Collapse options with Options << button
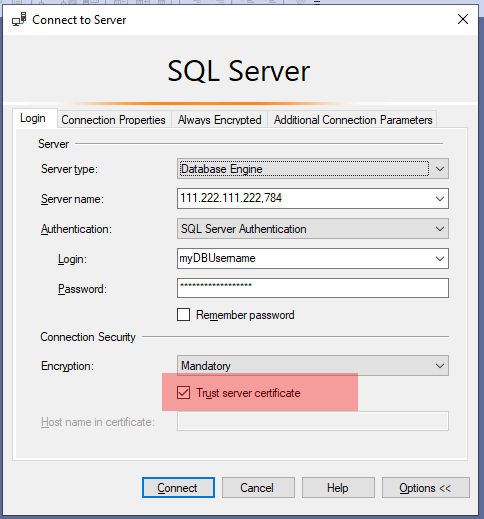The width and height of the screenshot is (484, 519). (x=426, y=488)
